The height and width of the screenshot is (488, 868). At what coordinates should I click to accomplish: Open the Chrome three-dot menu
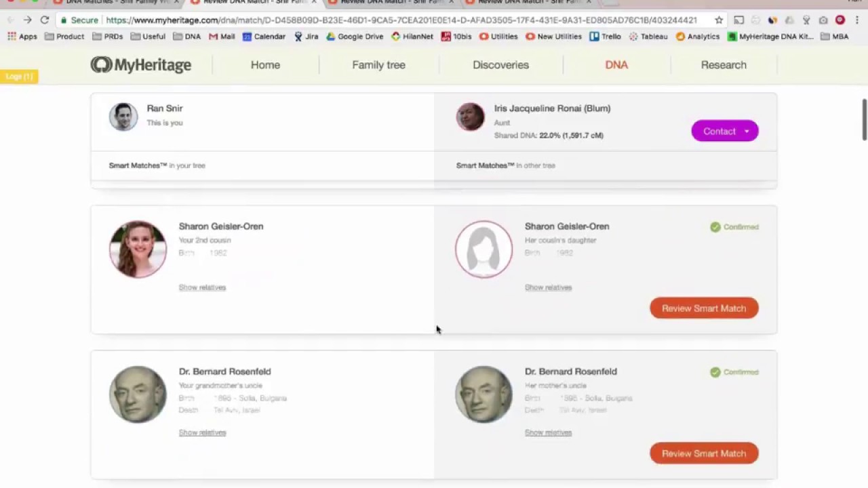[x=857, y=20]
